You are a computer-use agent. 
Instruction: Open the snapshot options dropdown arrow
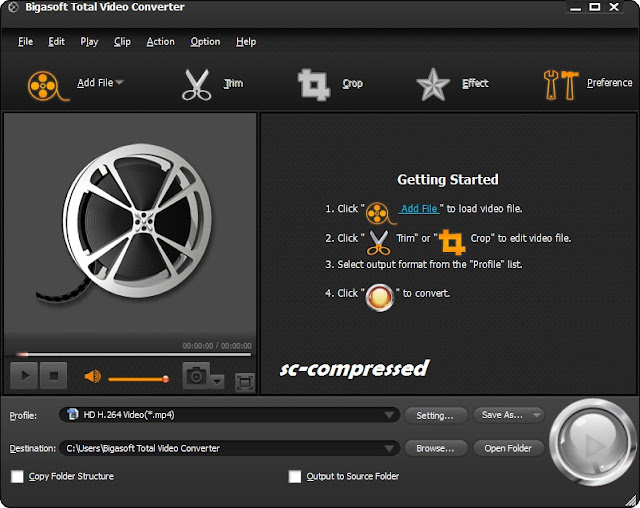pyautogui.click(x=217, y=382)
